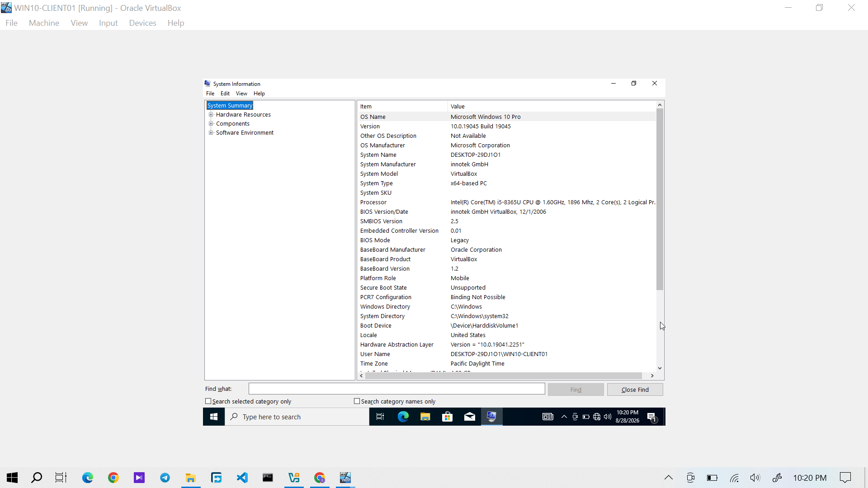This screenshot has width=868, height=488.
Task: Open host taskbar search magnifier
Action: [x=37, y=478]
